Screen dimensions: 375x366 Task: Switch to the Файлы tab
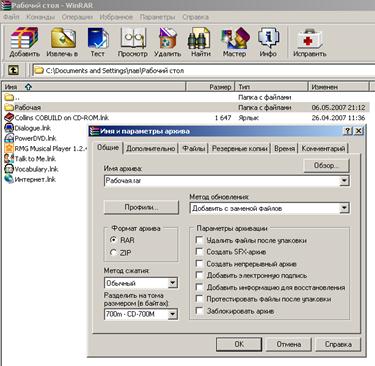(193, 149)
